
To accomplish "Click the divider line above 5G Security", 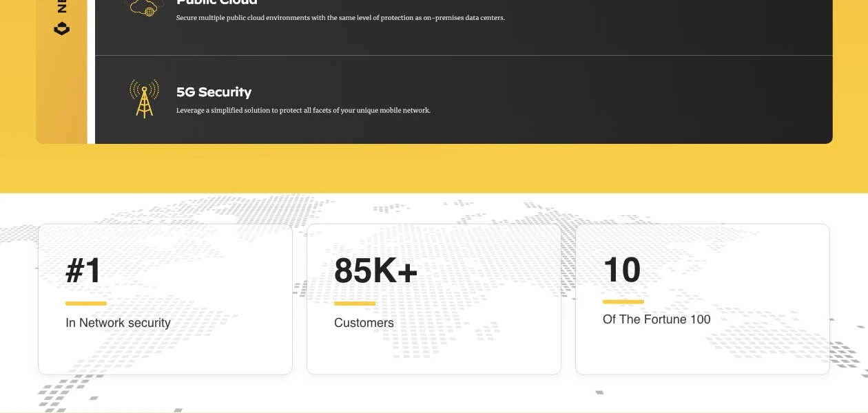I will pyautogui.click(x=463, y=55).
